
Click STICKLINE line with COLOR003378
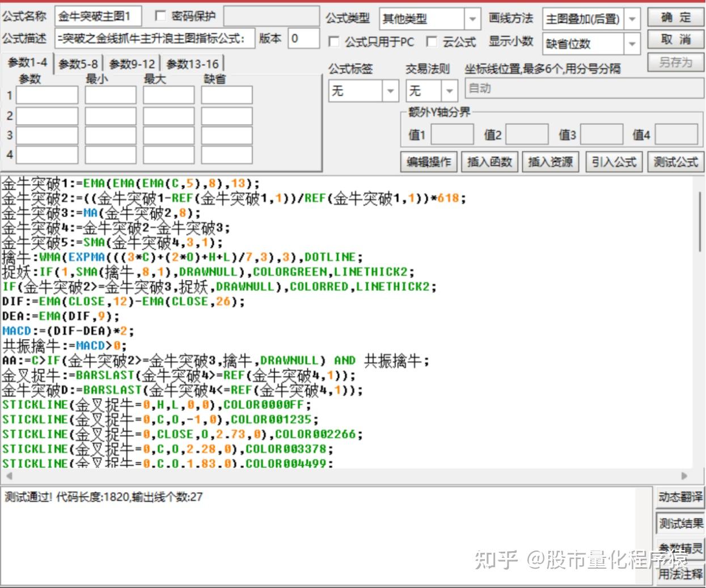pos(168,449)
